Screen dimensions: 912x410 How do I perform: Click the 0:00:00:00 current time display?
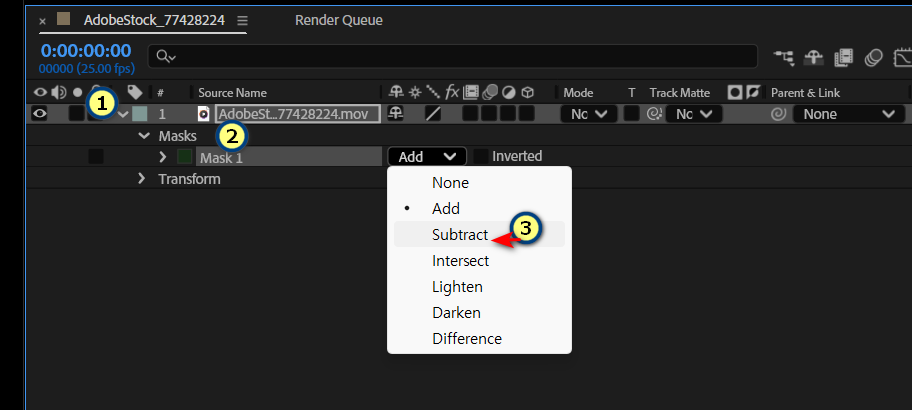coord(86,51)
